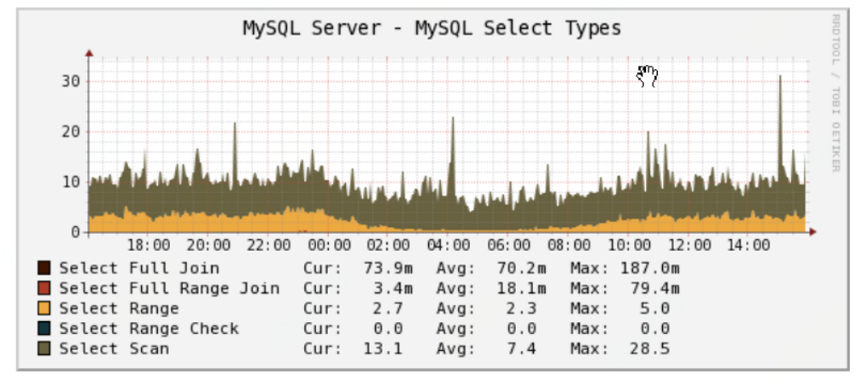Click the 22:00 time axis label
Image resolution: width=868 pixels, height=386 pixels.
268,245
